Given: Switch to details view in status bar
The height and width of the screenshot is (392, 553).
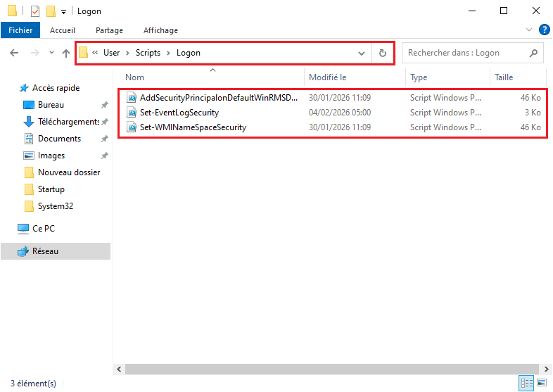Looking at the screenshot, I should coord(526,383).
